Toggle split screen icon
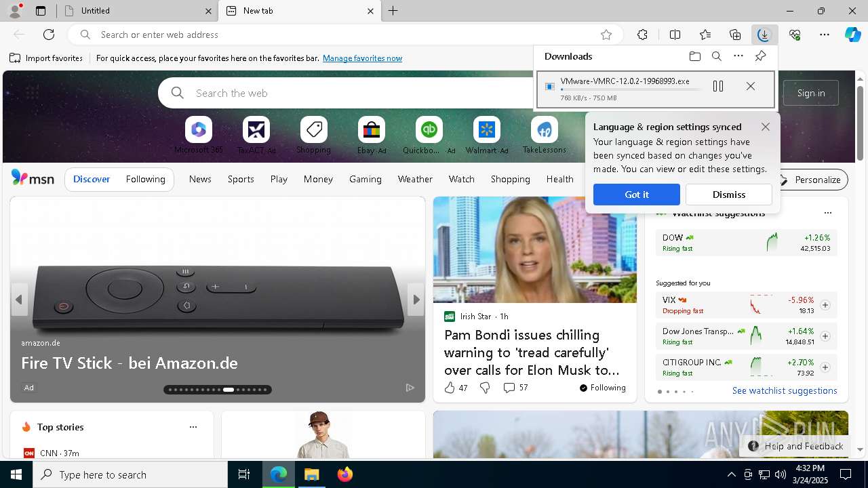This screenshot has height=488, width=868. [675, 35]
